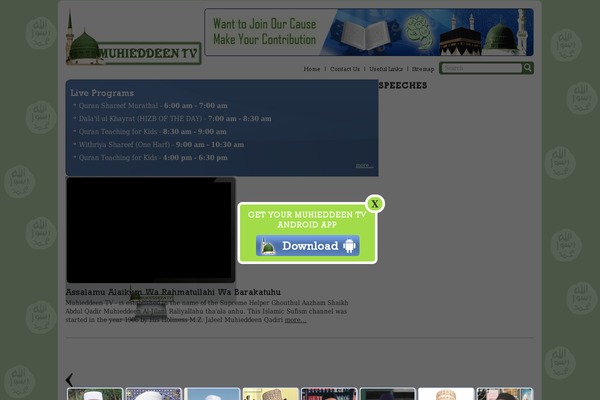The height and width of the screenshot is (400, 600).
Task: Select Quran Teaching for Kids 4:00 pm entry
Action: tap(153, 158)
